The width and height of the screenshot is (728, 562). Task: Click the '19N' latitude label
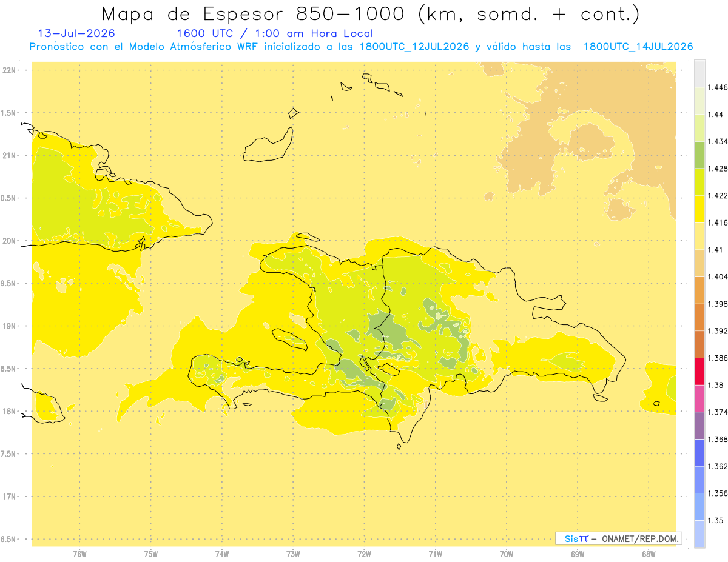pos(10,326)
